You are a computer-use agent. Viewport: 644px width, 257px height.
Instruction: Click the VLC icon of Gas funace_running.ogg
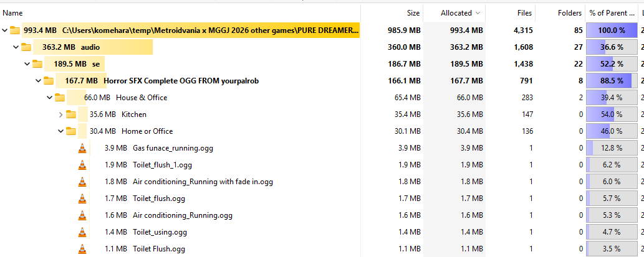point(82,148)
